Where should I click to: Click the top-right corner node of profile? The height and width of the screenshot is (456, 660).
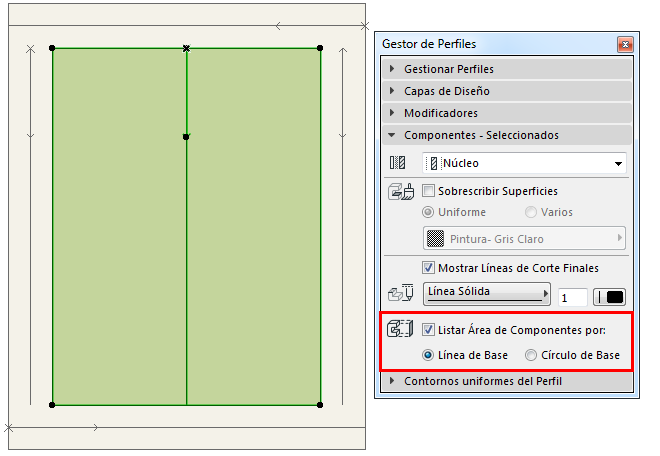click(x=320, y=48)
